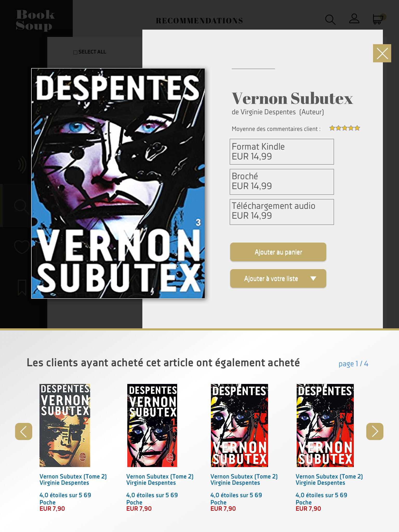Go to previous carousel page arrow

pos(24,431)
